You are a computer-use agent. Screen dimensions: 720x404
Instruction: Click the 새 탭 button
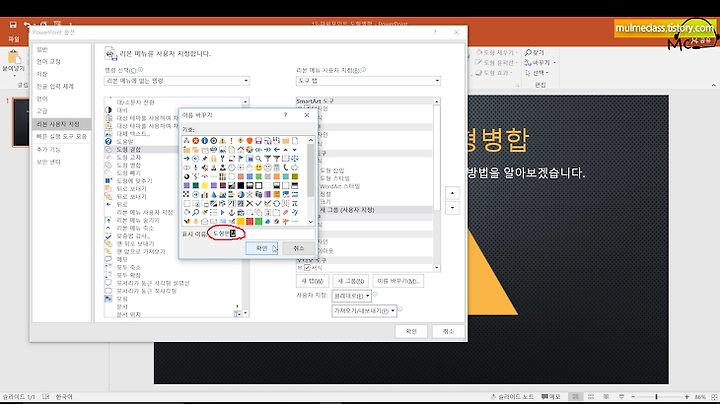point(312,281)
